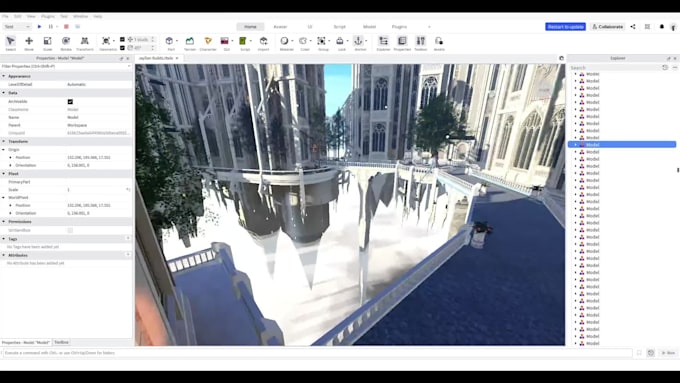The width and height of the screenshot is (680, 383).
Task: Activate the Move tool
Action: pyautogui.click(x=29, y=43)
